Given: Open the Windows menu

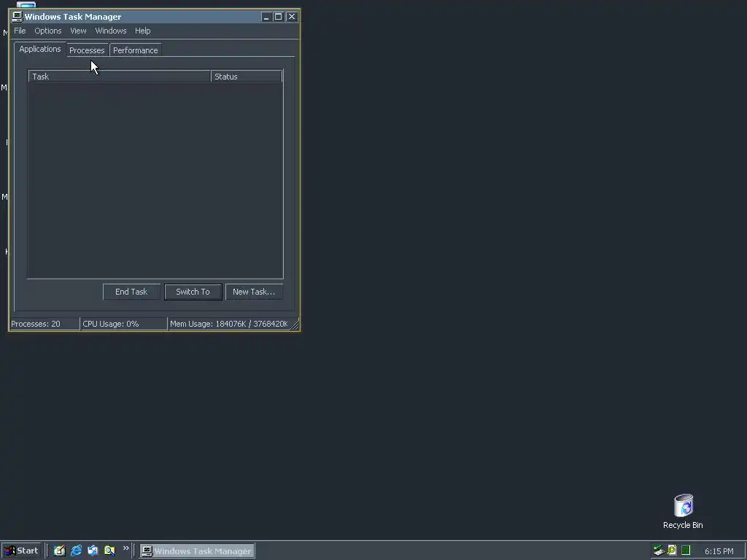Looking at the screenshot, I should 111,31.
